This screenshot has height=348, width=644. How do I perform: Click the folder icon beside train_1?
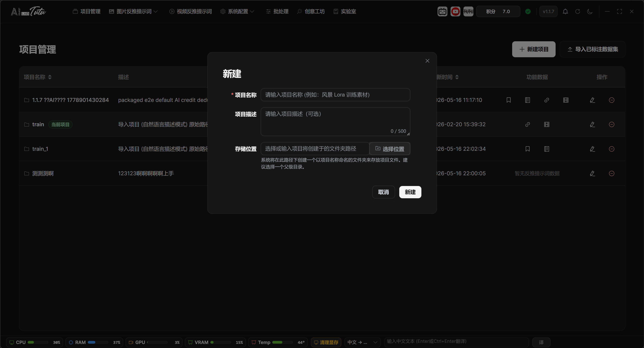(27, 149)
